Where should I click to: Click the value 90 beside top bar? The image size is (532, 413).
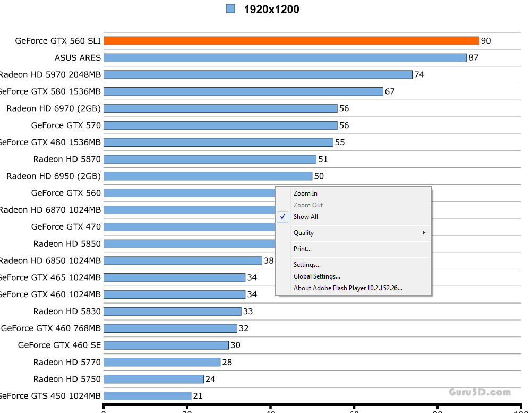pos(486,41)
